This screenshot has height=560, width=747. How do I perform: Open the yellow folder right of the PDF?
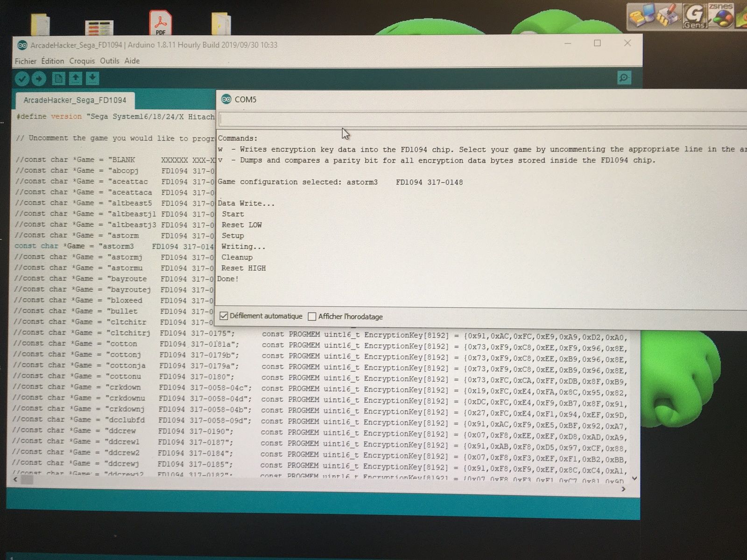pyautogui.click(x=221, y=23)
